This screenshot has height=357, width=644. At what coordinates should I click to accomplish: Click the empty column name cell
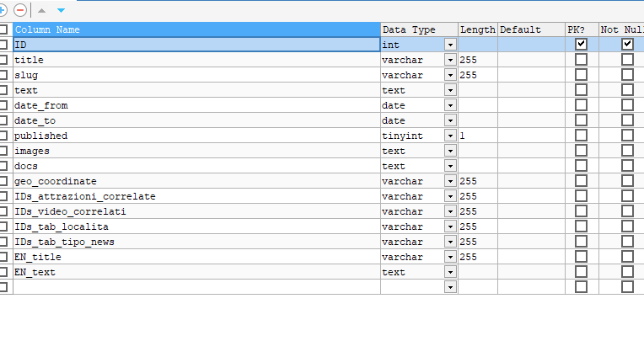196,287
